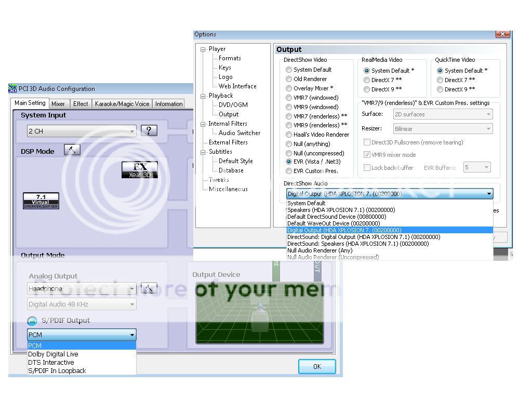
Task: Click the Xear 3D title bar logo
Action: (13, 89)
